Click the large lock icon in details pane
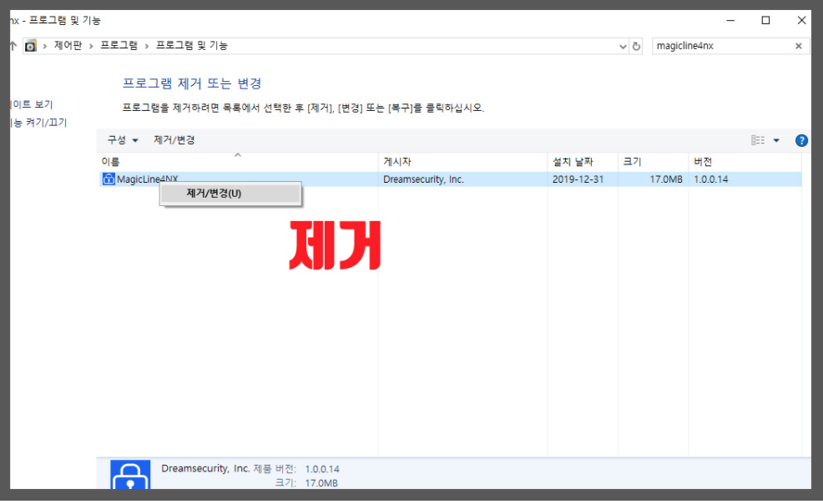Viewport: 823px width, 504px height. (x=130, y=475)
